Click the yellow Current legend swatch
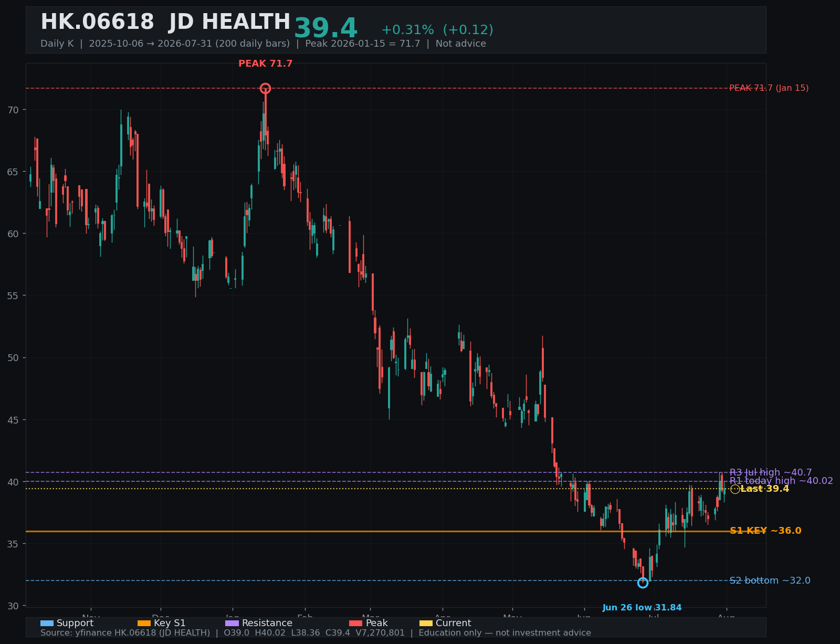The image size is (840, 644). click(426, 623)
